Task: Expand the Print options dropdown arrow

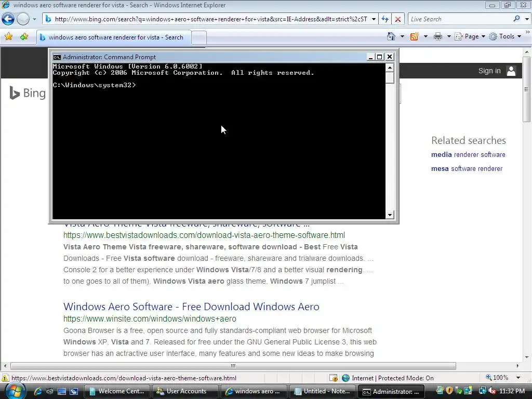Action: point(448,36)
